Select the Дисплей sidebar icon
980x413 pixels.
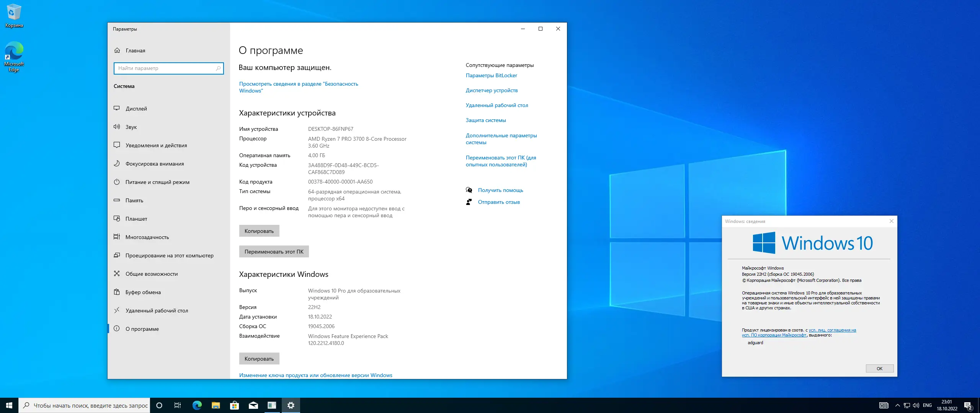(117, 108)
